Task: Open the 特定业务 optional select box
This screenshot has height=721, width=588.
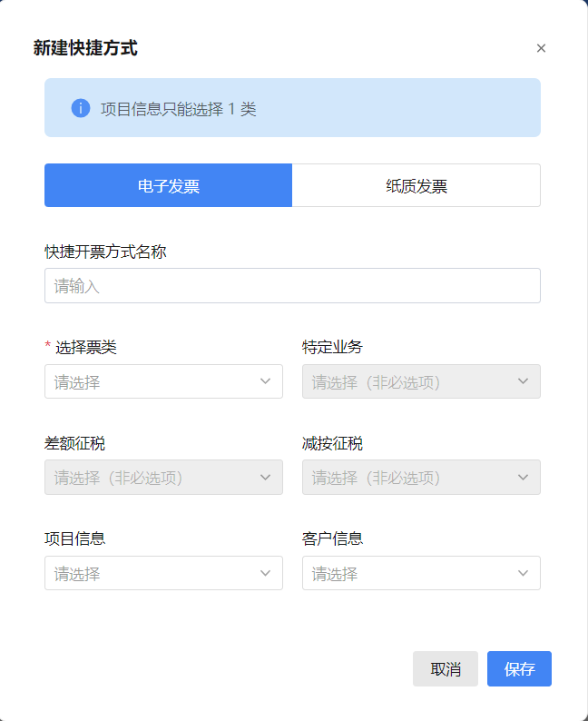Action: pyautogui.click(x=421, y=381)
